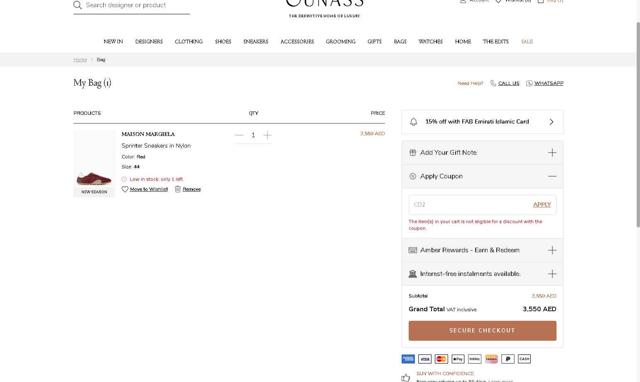Click the Tabby payment icon
640x382 pixels.
(x=475, y=359)
